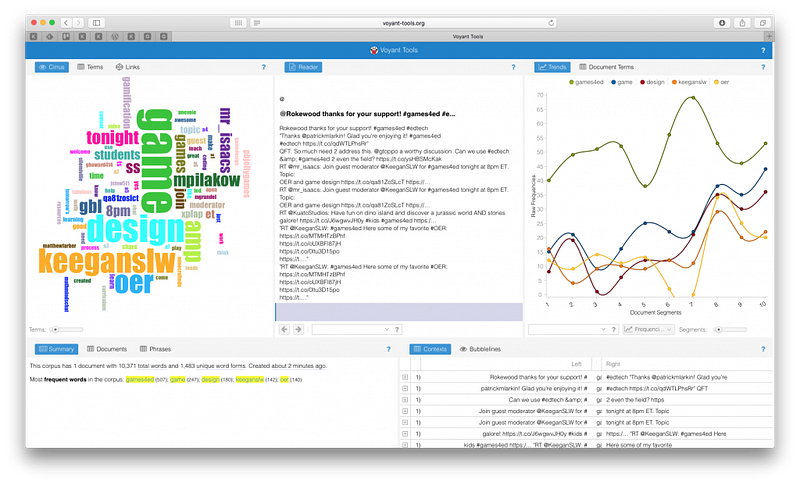Click 'tonight' in the word cloud
This screenshot has width=800, height=484.
click(112, 138)
